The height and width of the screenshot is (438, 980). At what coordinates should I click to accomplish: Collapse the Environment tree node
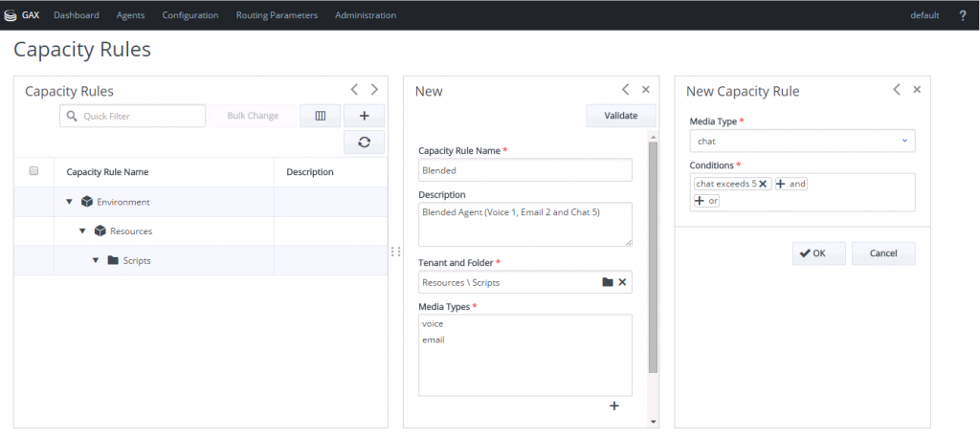tap(68, 203)
